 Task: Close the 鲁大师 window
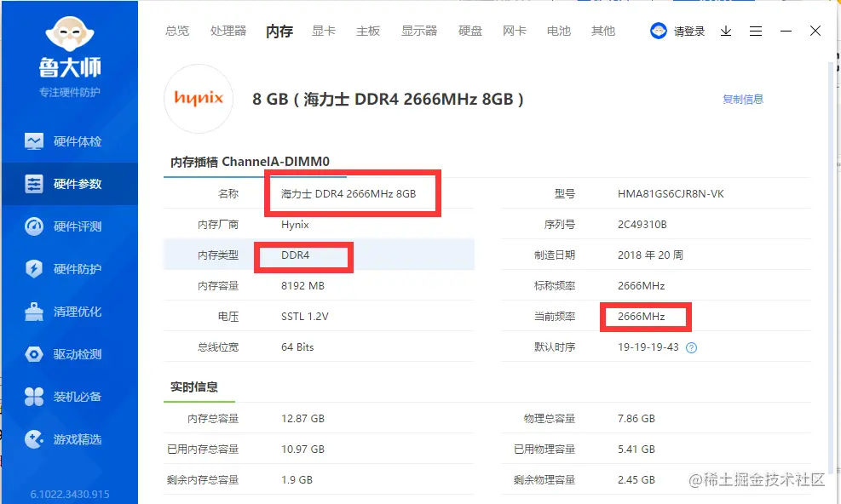coord(815,31)
